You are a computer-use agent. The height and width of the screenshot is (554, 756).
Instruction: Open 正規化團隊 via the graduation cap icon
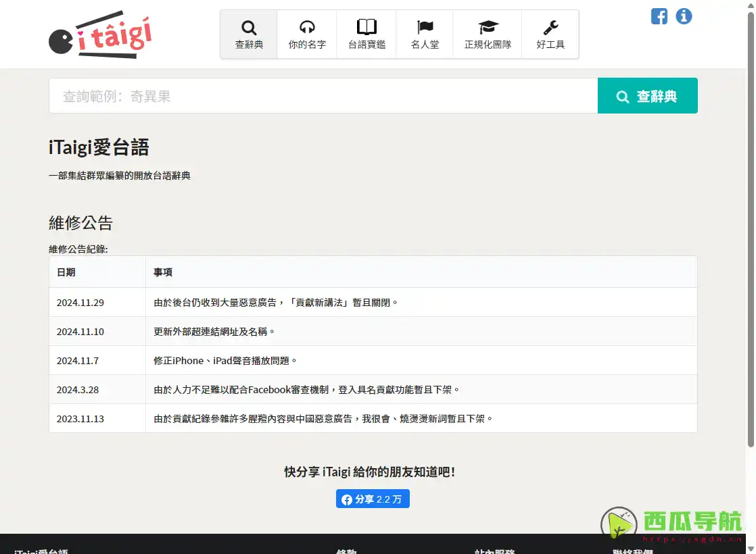point(487,26)
